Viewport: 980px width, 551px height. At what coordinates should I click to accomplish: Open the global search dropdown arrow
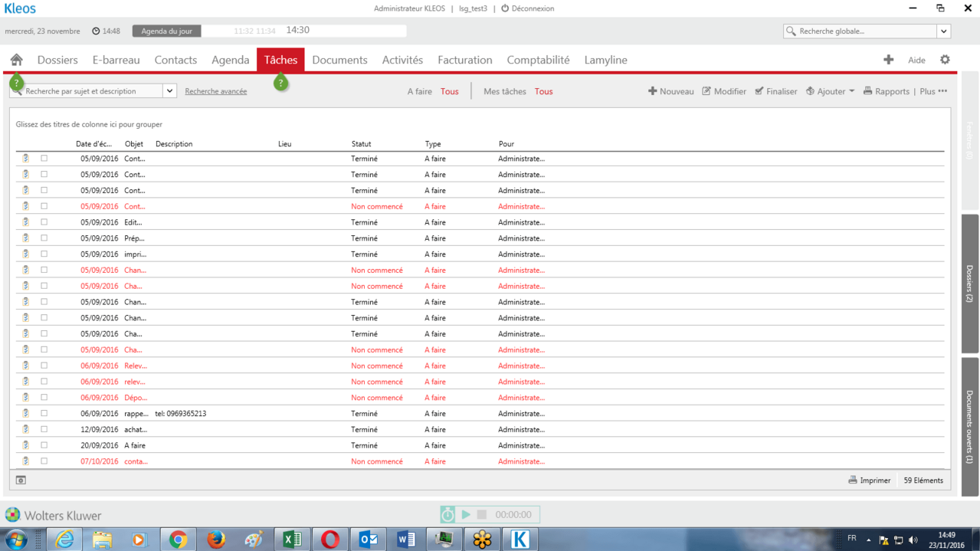point(943,31)
